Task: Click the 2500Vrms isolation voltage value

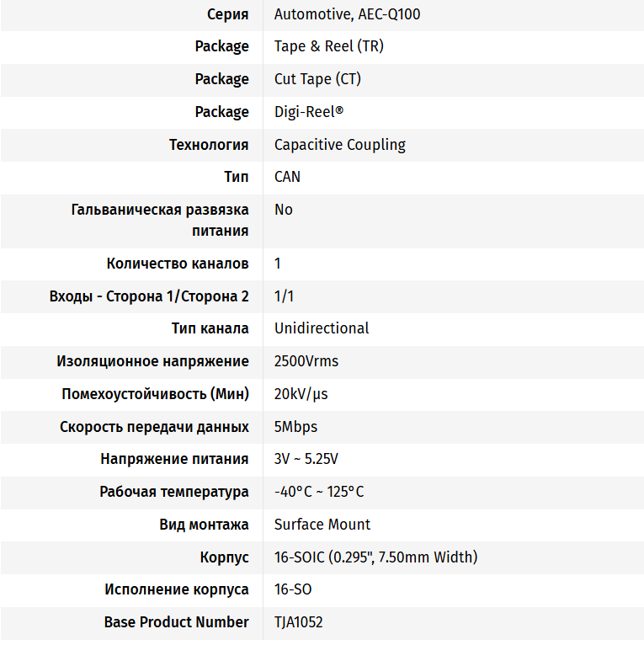Action: tap(306, 361)
